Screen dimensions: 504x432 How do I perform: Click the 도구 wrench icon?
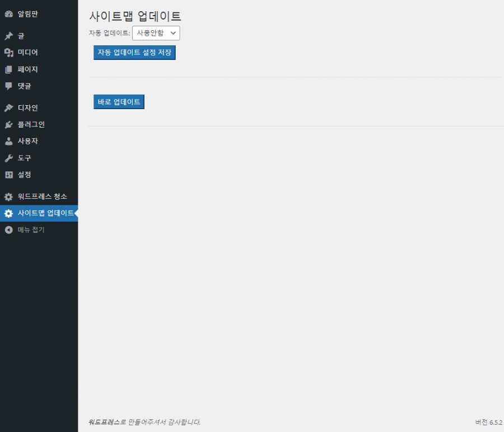click(x=8, y=158)
